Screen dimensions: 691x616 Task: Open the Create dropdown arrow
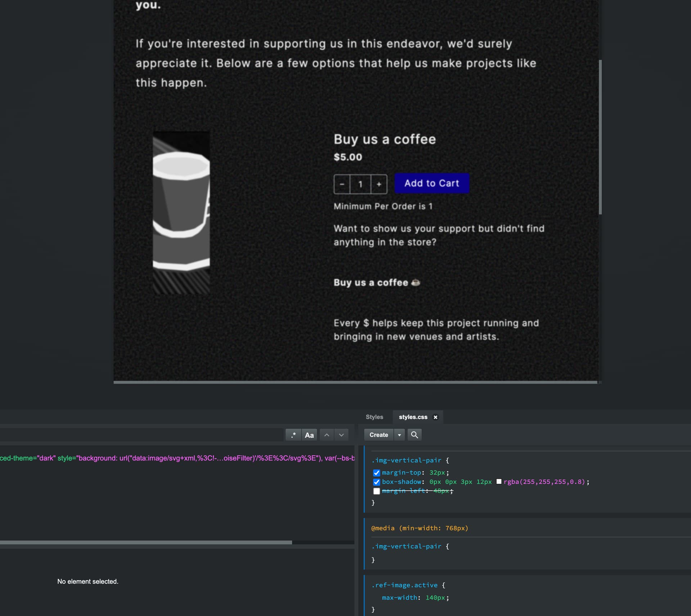pyautogui.click(x=399, y=435)
